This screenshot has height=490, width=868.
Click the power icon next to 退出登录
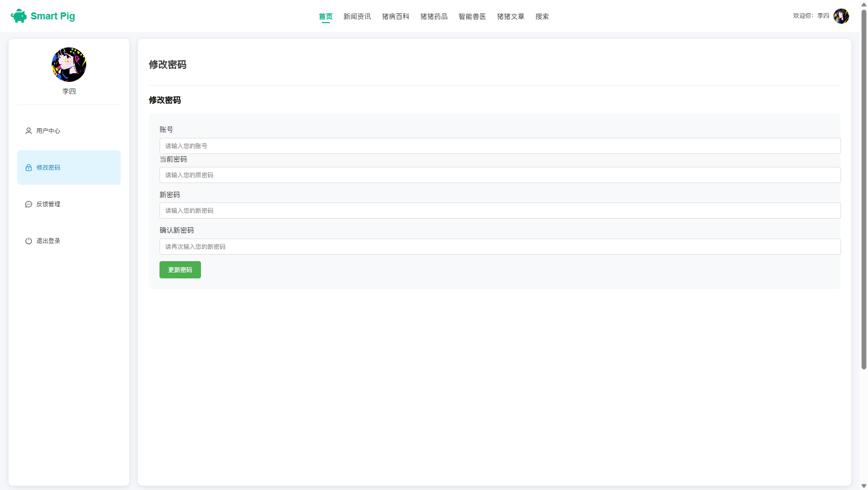pyautogui.click(x=29, y=241)
